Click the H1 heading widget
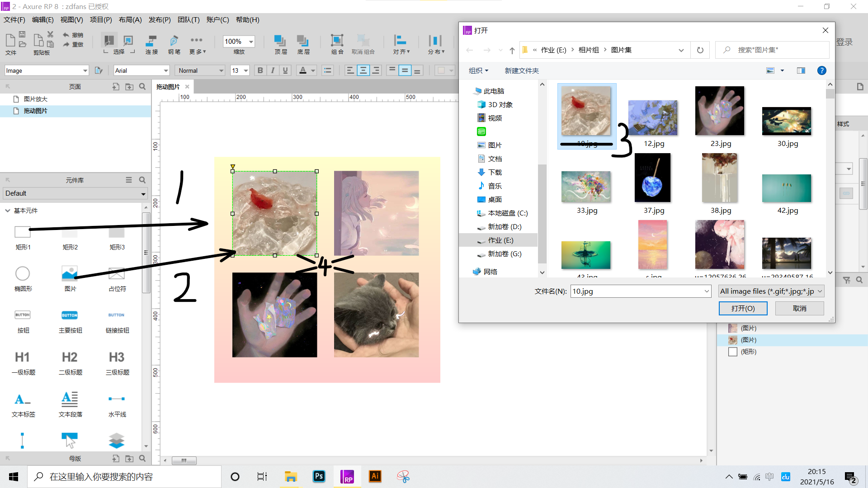 click(23, 357)
